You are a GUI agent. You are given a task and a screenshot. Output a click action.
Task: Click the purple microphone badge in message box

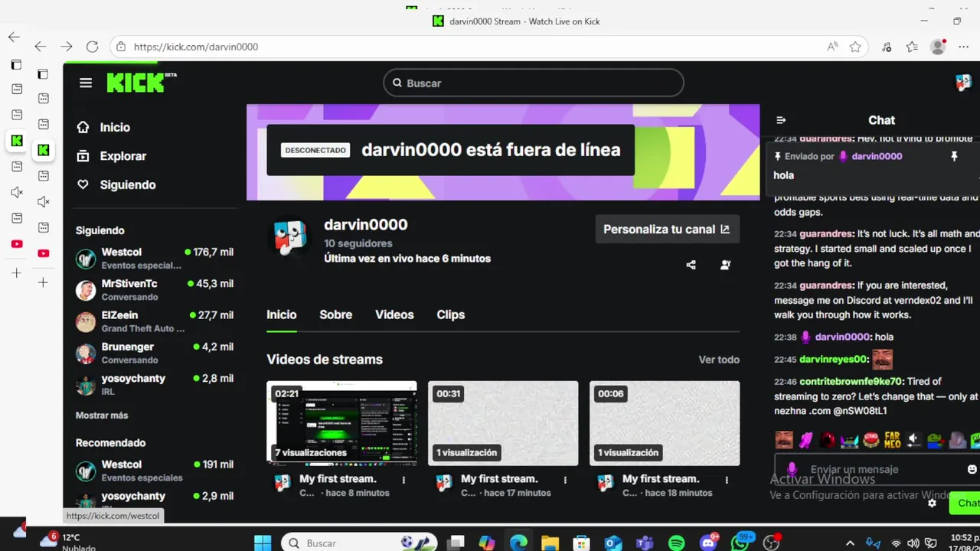792,468
